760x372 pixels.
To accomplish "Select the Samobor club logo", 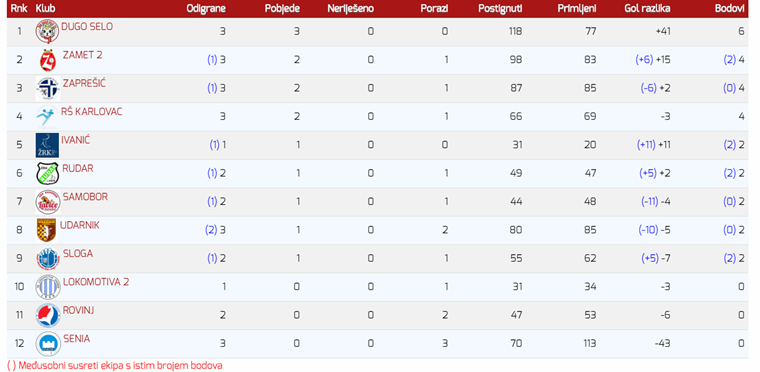I will [x=48, y=202].
